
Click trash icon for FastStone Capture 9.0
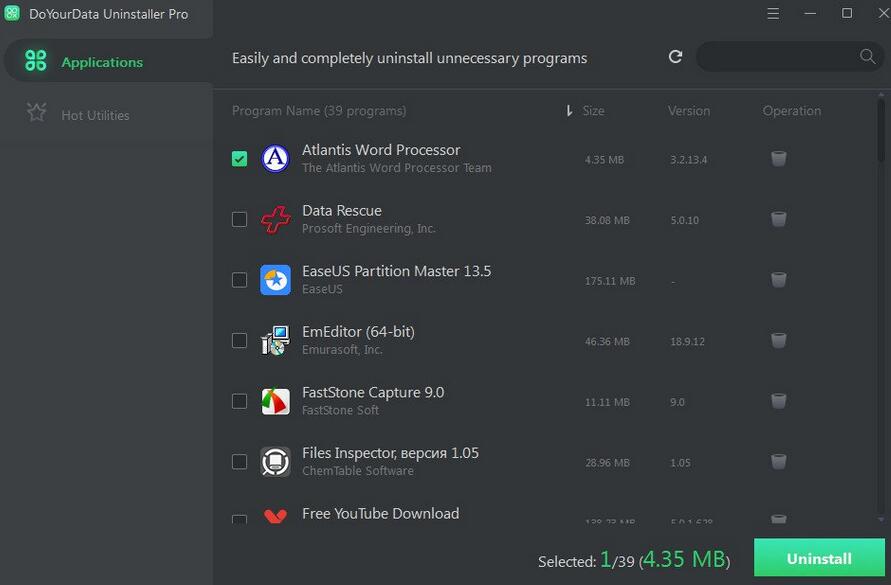(x=778, y=401)
